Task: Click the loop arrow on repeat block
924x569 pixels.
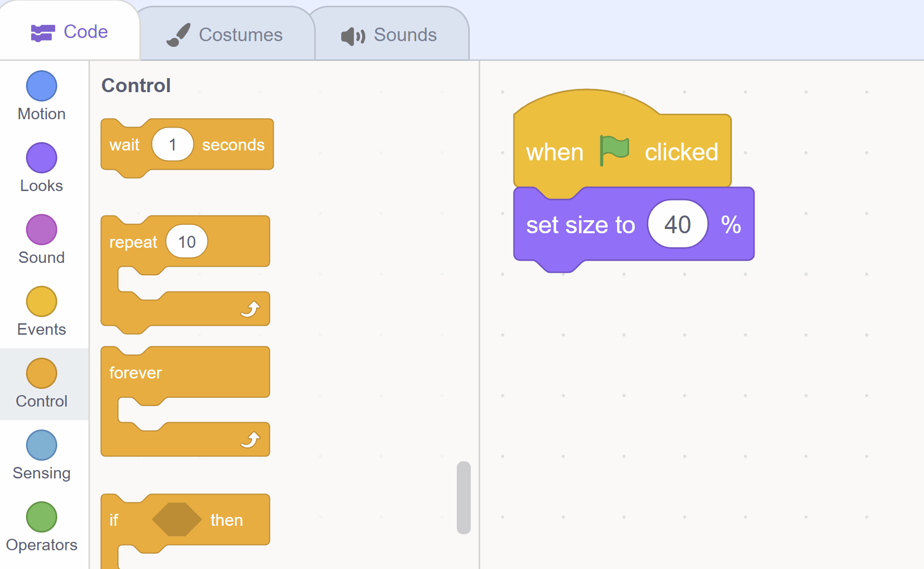Action: click(x=250, y=309)
